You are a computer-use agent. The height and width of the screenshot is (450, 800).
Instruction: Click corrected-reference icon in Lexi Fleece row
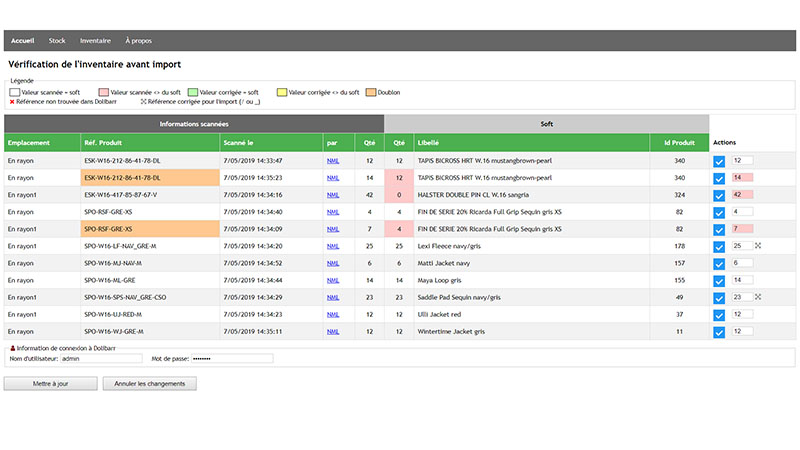pos(758,245)
